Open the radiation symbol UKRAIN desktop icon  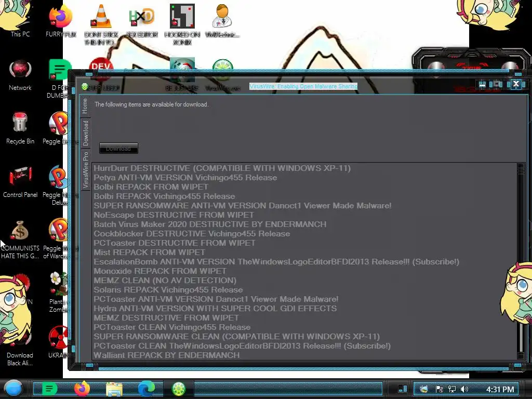pyautogui.click(x=58, y=342)
